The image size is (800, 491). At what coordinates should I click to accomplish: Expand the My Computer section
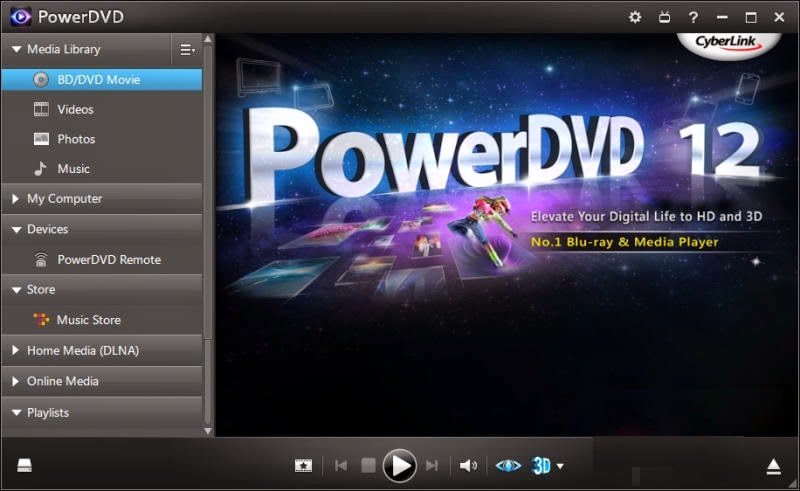[15, 199]
